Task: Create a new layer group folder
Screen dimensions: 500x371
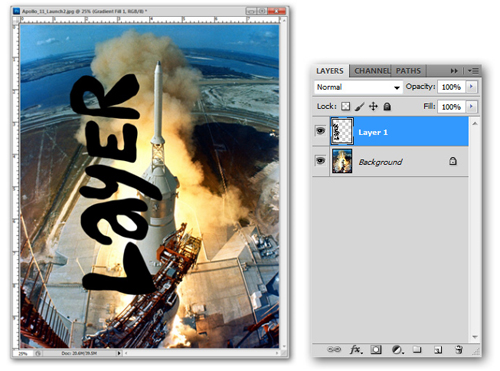Action: click(417, 349)
